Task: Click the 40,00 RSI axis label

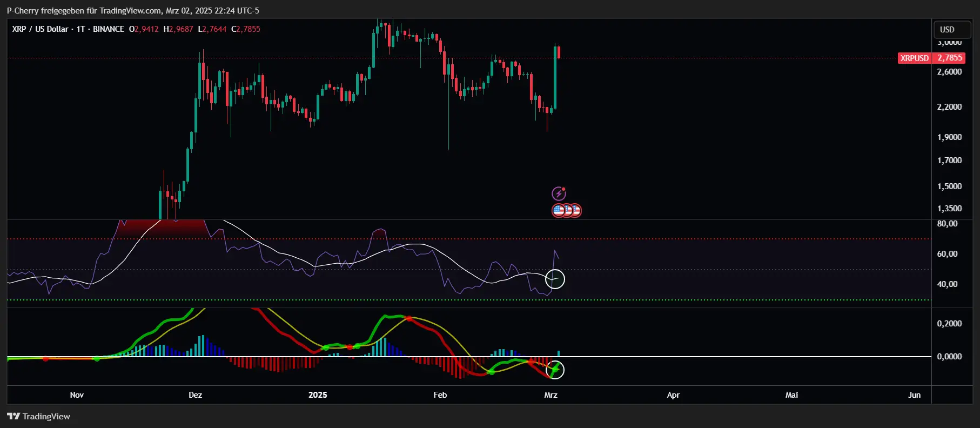Action: 947,284
